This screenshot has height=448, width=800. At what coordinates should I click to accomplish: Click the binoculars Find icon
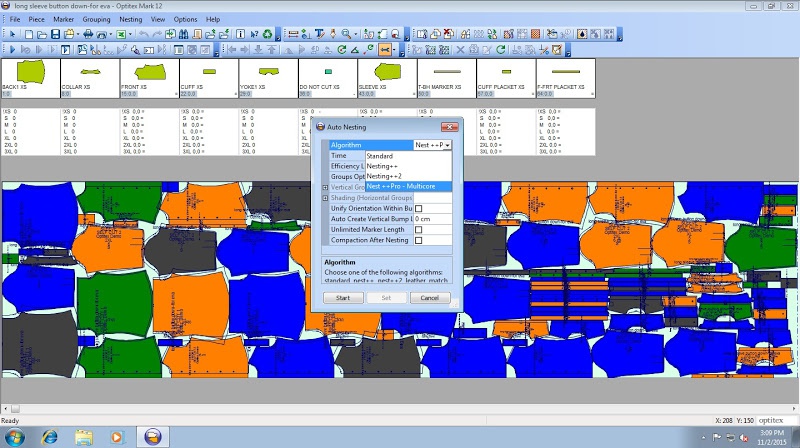[183, 34]
